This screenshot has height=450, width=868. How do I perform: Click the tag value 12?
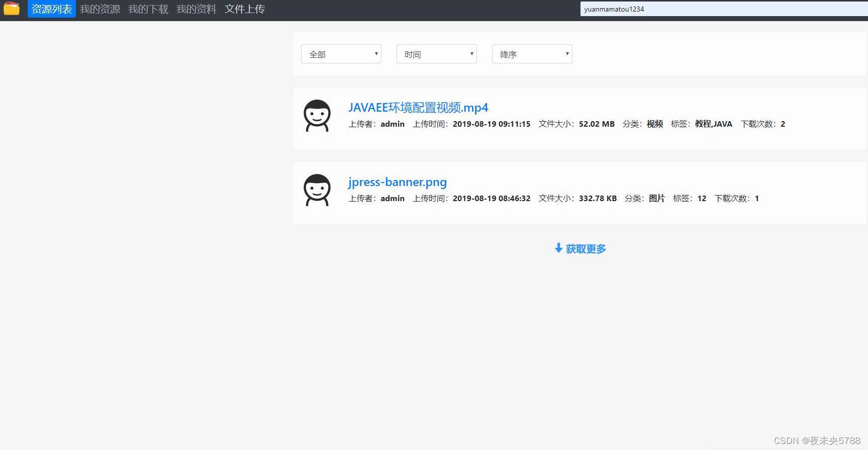click(x=702, y=198)
